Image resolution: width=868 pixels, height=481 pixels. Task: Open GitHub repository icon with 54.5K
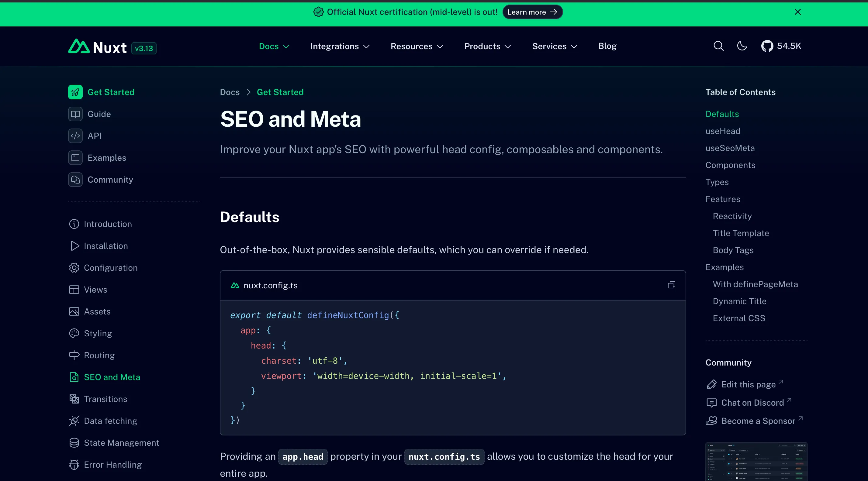[781, 46]
